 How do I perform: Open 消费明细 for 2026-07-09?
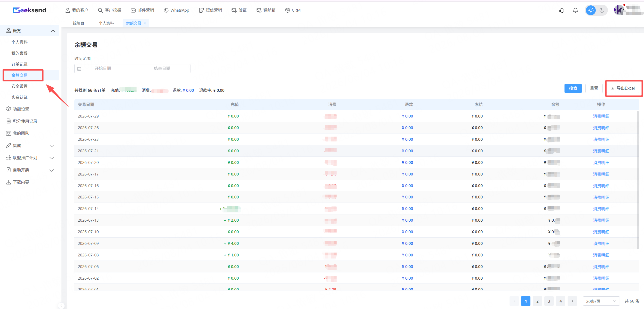[601, 244]
